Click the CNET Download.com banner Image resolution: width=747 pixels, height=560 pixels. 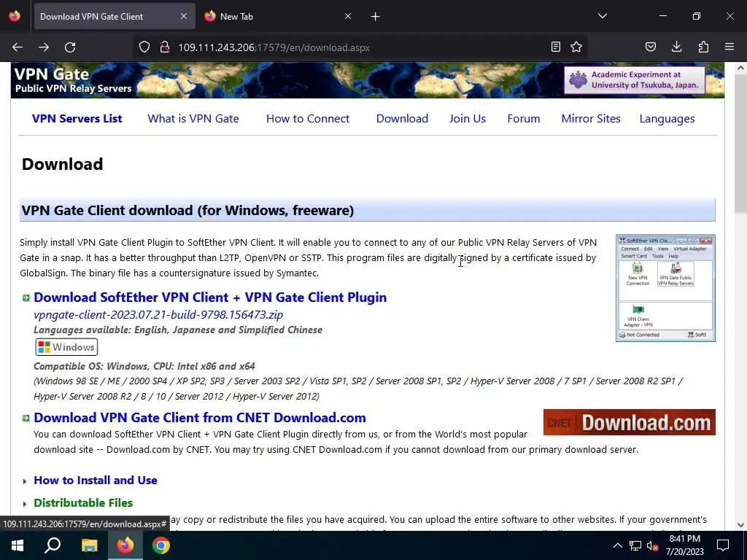click(x=630, y=422)
